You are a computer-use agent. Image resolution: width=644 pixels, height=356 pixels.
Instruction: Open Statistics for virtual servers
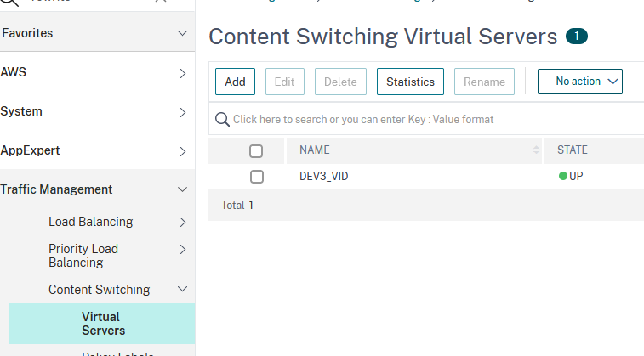coord(410,82)
